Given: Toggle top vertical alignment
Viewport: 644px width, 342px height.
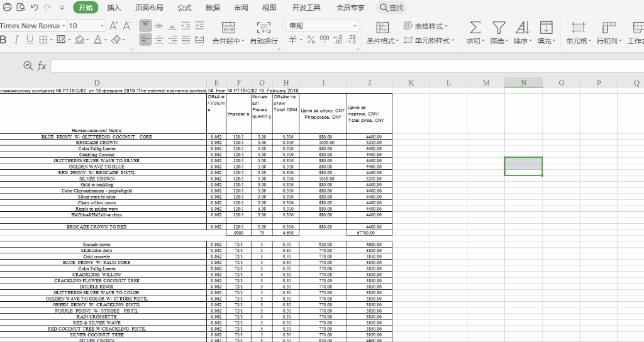Looking at the screenshot, I should click(145, 25).
